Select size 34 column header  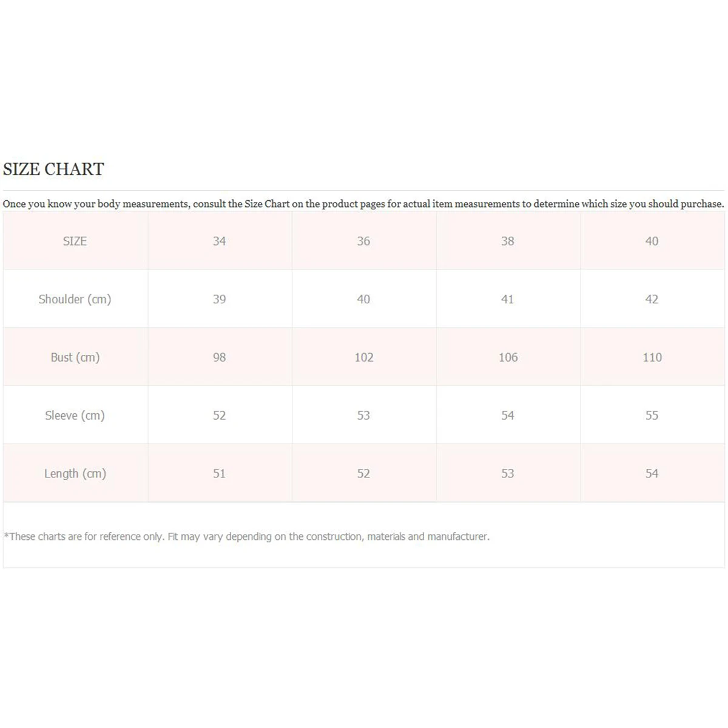point(219,241)
